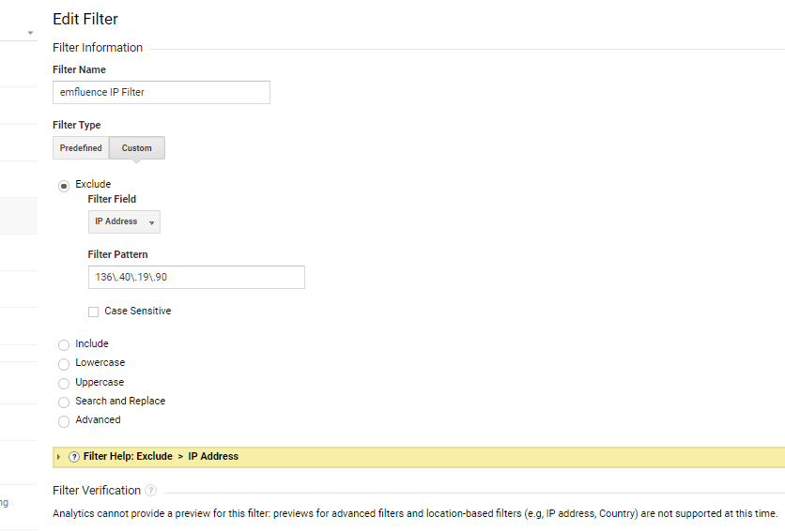Choose the Search and Replace option

click(x=64, y=403)
